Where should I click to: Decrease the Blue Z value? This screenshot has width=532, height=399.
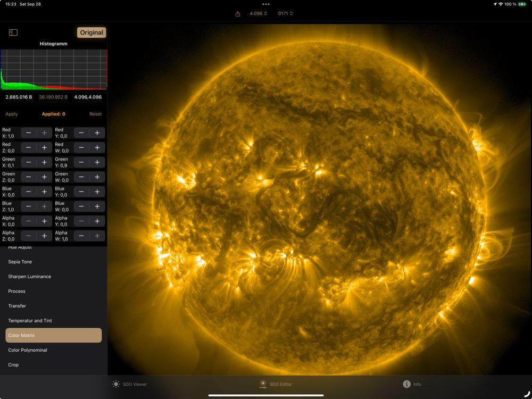click(29, 206)
